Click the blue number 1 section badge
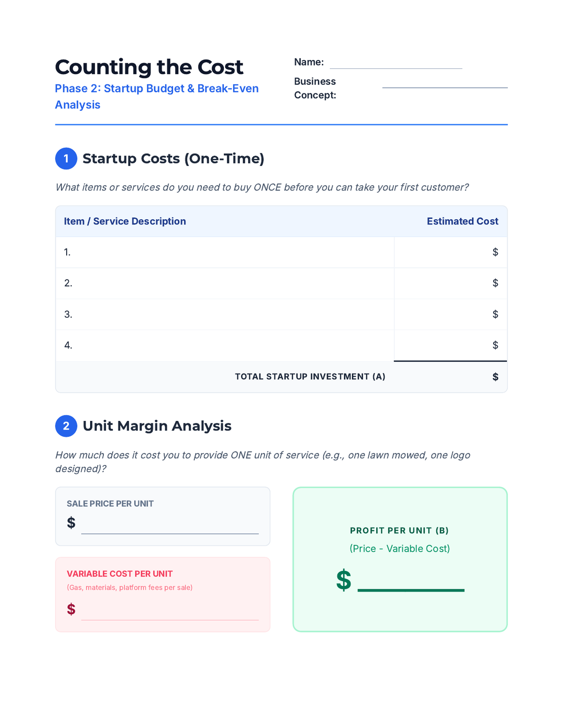The height and width of the screenshot is (728, 563). pyautogui.click(x=66, y=158)
